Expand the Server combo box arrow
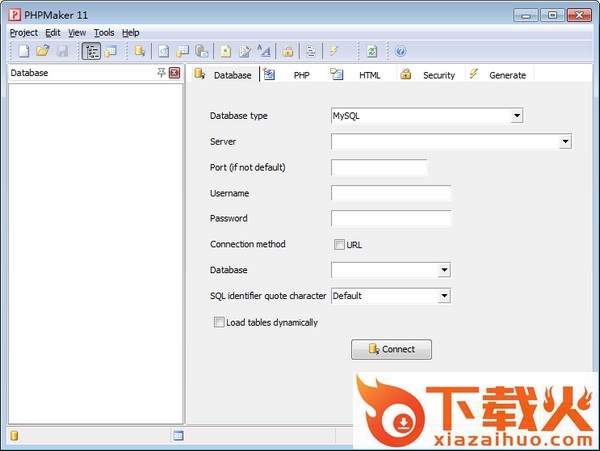 coord(565,142)
